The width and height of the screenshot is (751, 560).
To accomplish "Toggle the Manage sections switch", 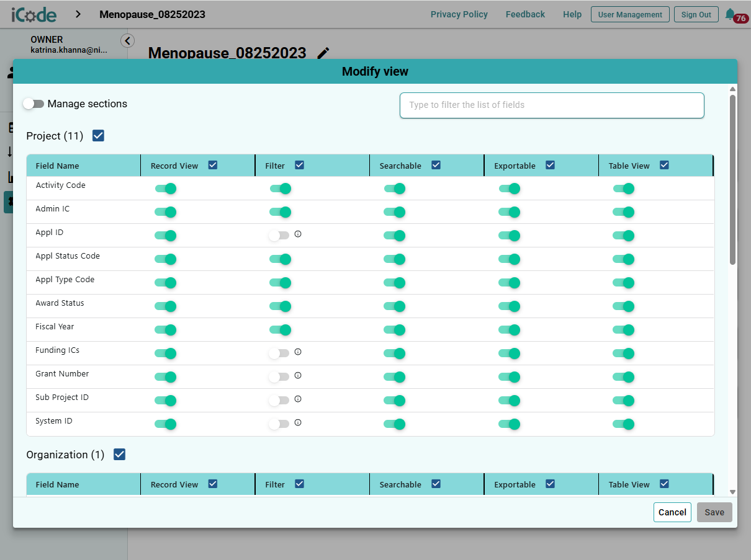I will point(34,104).
